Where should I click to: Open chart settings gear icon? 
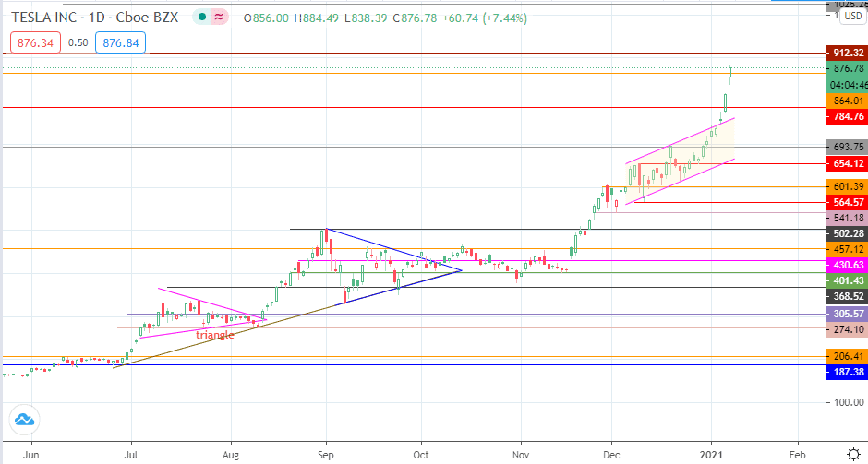coord(853,455)
